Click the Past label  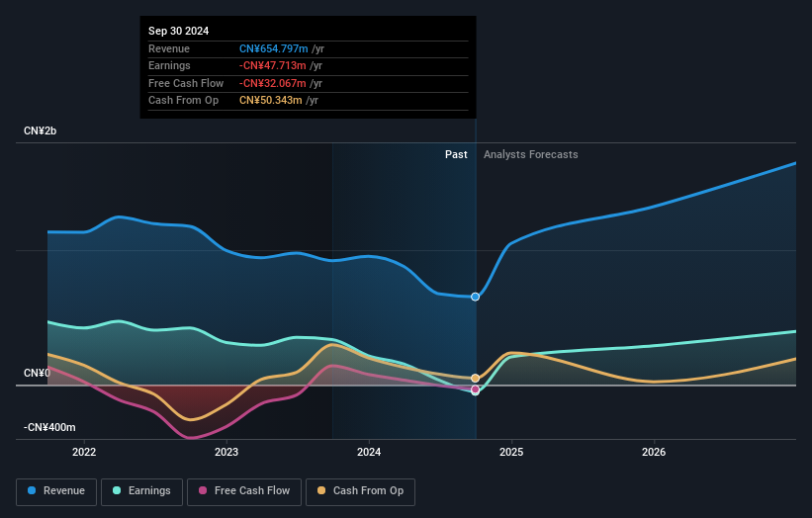pos(456,154)
